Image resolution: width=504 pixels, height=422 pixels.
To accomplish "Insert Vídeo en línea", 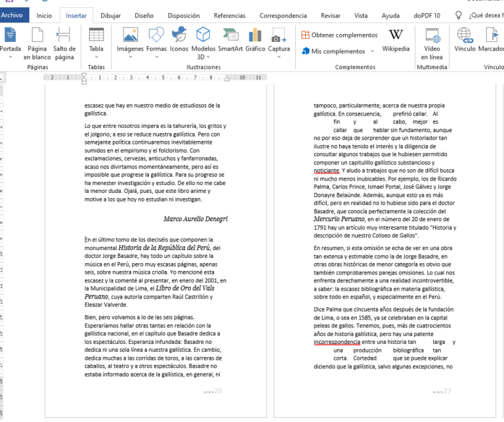I will [x=432, y=44].
